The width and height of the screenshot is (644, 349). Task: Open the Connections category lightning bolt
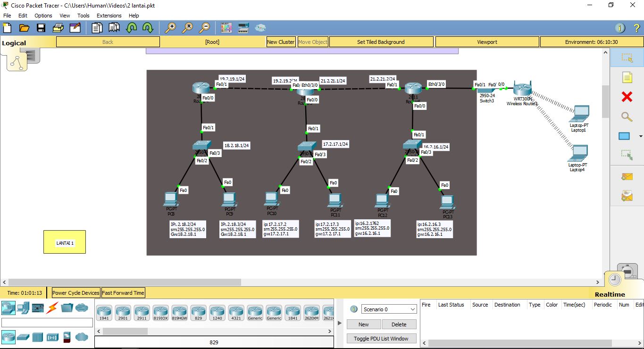pos(52,309)
